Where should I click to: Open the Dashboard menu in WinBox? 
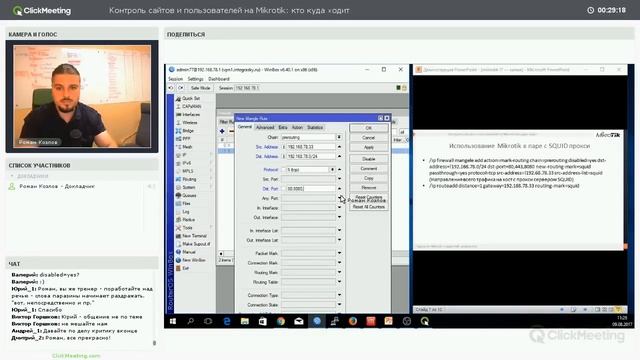coord(219,79)
